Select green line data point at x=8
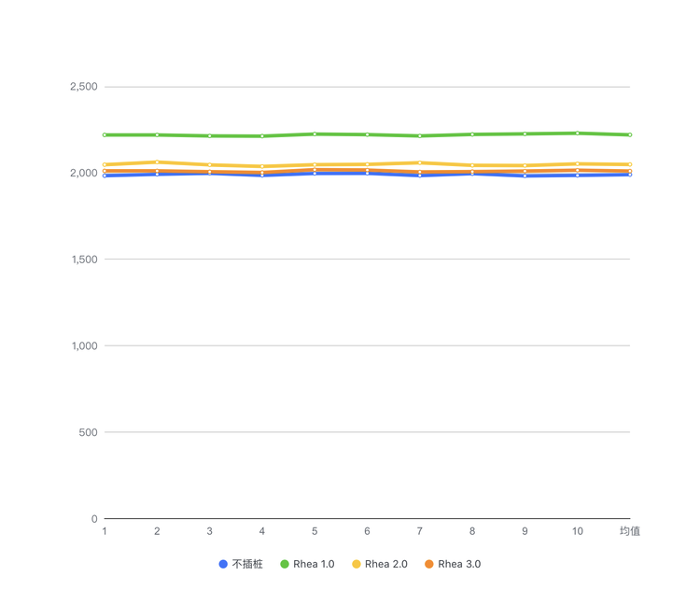This screenshot has height=590, width=700. coord(472,134)
